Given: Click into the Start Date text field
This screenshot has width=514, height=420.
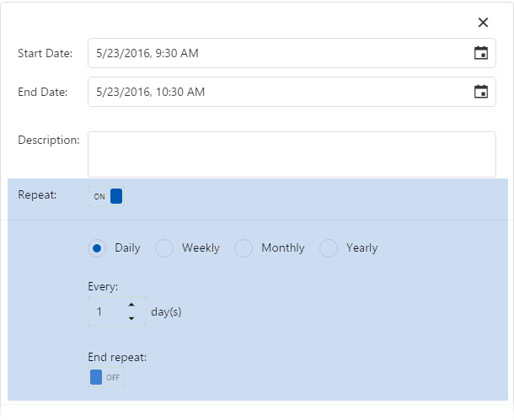Looking at the screenshot, I should pos(278,53).
